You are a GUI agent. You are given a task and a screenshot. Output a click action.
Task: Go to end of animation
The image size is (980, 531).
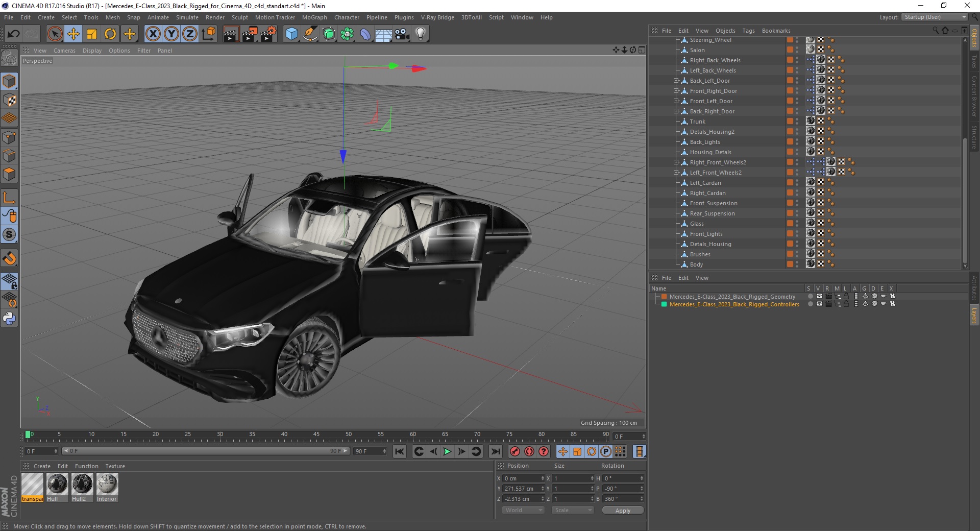click(x=496, y=451)
